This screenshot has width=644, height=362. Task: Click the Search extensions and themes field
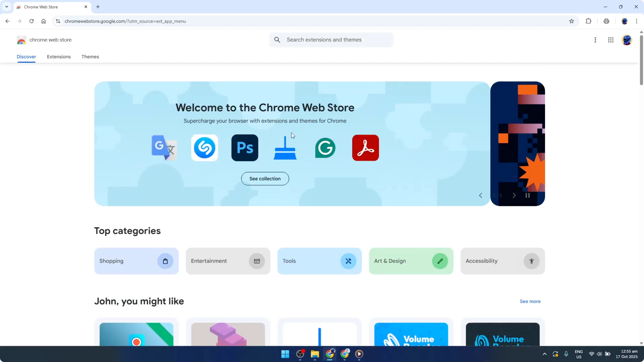pos(335,40)
